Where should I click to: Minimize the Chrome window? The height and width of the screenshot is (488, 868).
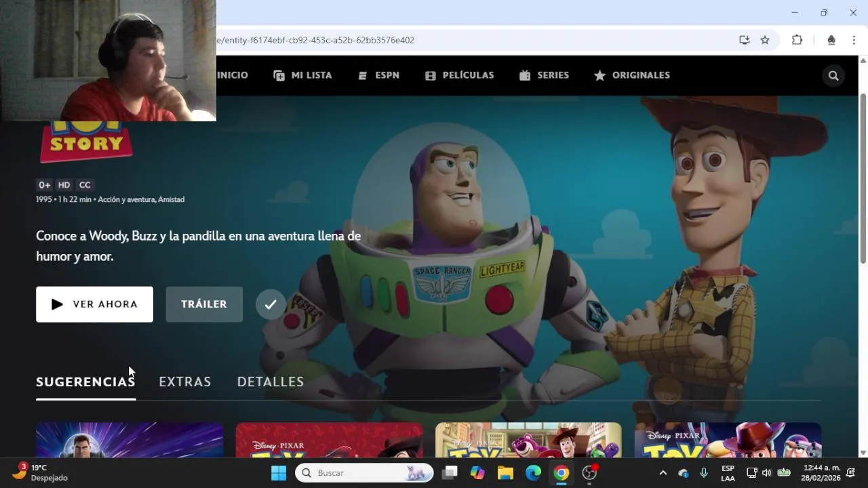click(x=795, y=13)
